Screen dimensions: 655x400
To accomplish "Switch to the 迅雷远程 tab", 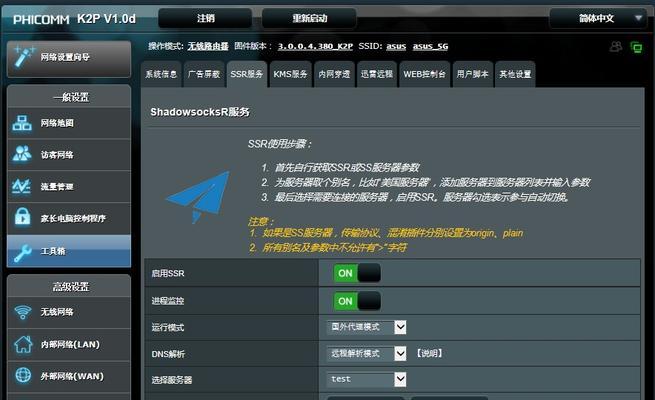I will (x=377, y=74).
